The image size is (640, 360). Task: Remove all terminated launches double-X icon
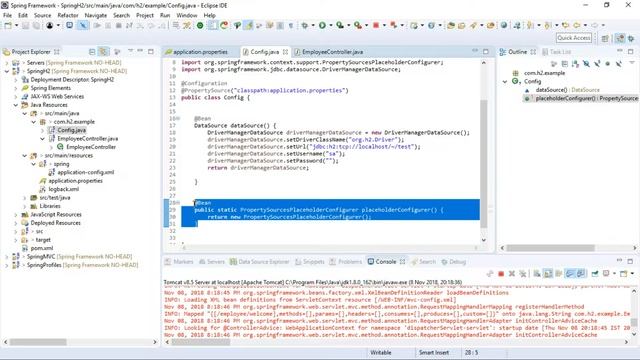522,273
